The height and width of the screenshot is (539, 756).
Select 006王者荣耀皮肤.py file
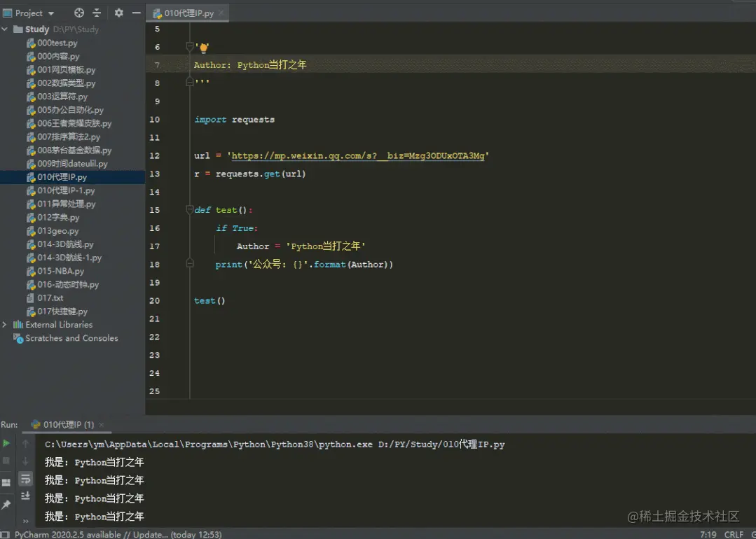[x=74, y=124]
